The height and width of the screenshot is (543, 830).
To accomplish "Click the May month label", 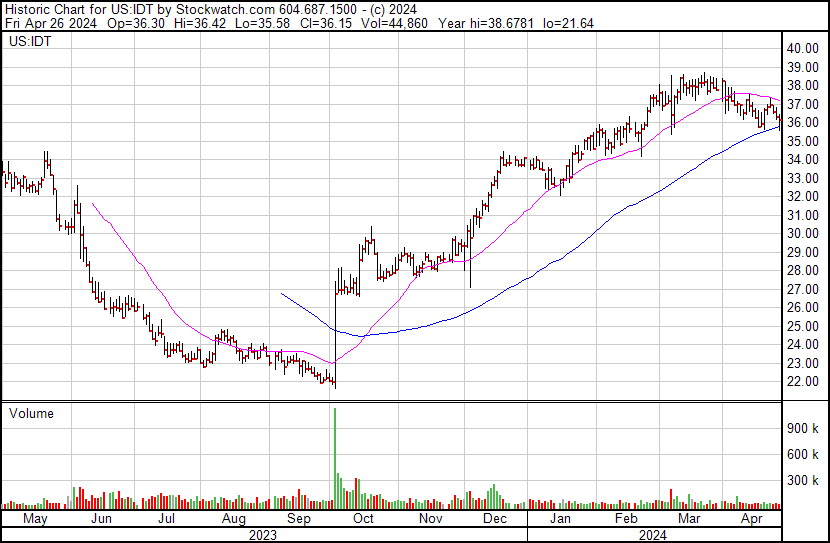I will (35, 519).
